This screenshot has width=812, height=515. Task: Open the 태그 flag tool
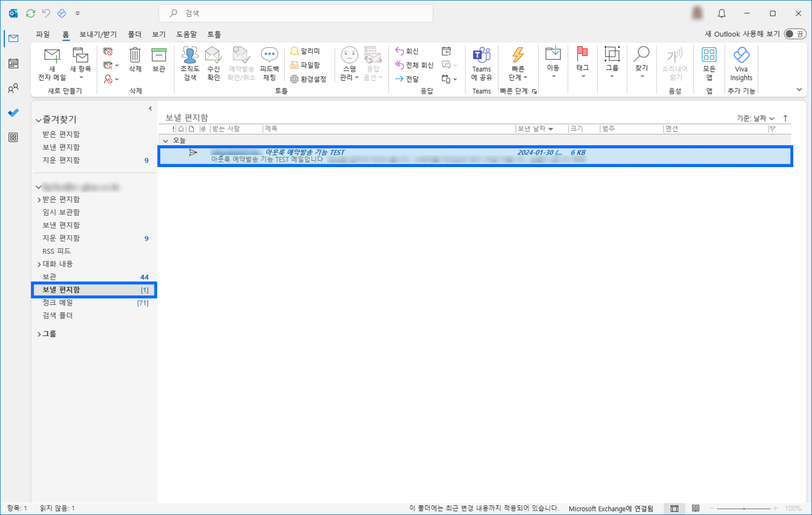[582, 62]
